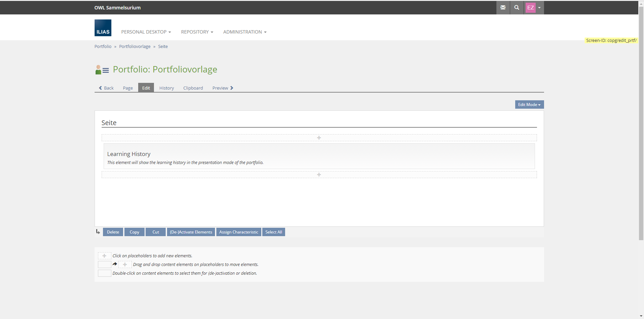Switch to the Clipboard tab
This screenshot has height=319, width=644.
click(193, 88)
